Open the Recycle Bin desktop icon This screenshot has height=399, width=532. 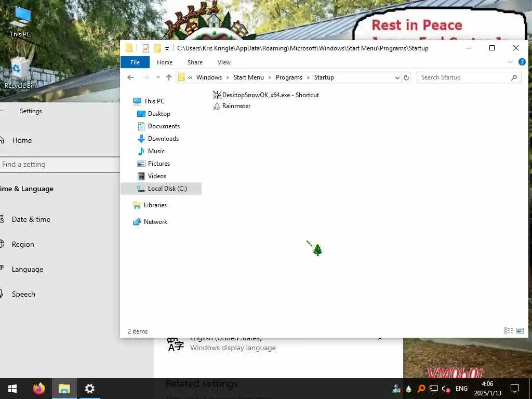pos(20,73)
